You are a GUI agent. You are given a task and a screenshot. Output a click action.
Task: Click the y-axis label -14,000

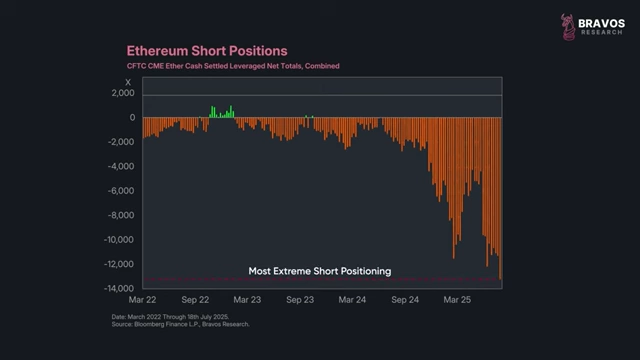[119, 289]
